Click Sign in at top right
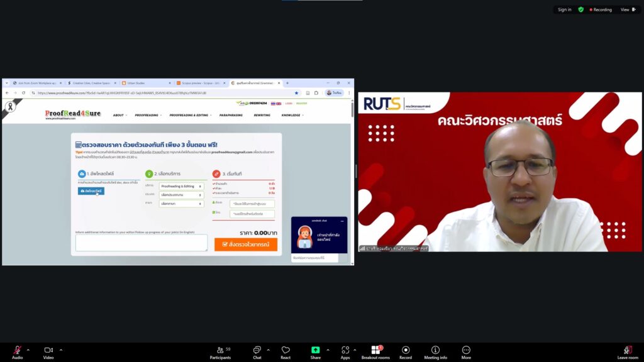The height and width of the screenshot is (362, 644). (564, 9)
